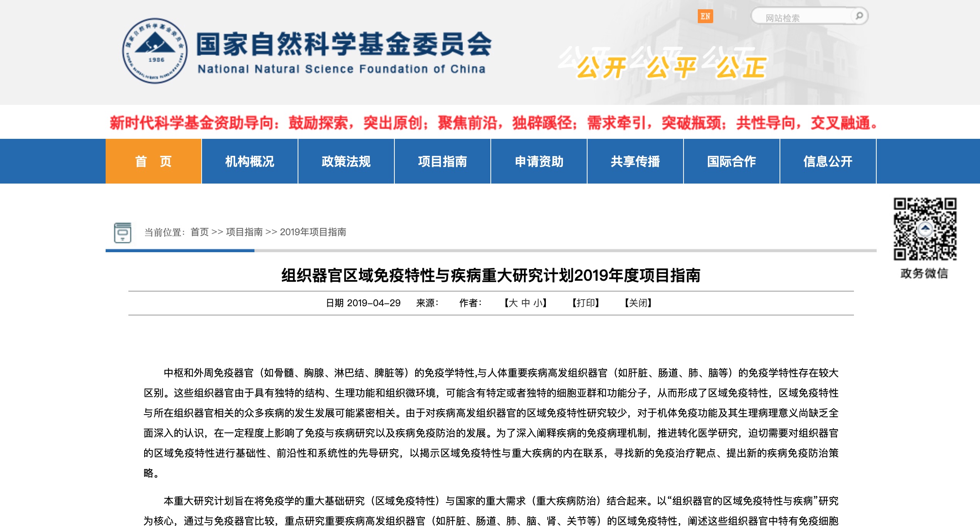Open the 共享传播 menu
Image resolution: width=980 pixels, height=526 pixels.
click(x=635, y=161)
